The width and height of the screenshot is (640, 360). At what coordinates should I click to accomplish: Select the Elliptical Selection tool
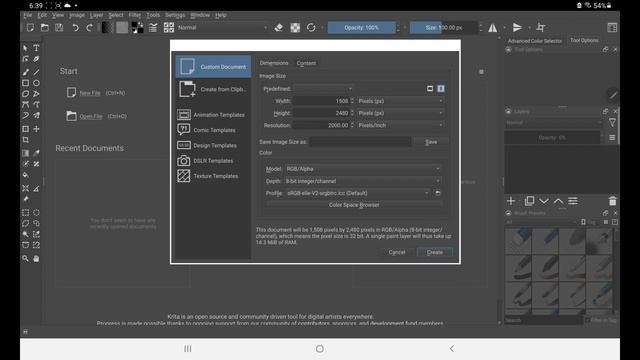pos(36,213)
